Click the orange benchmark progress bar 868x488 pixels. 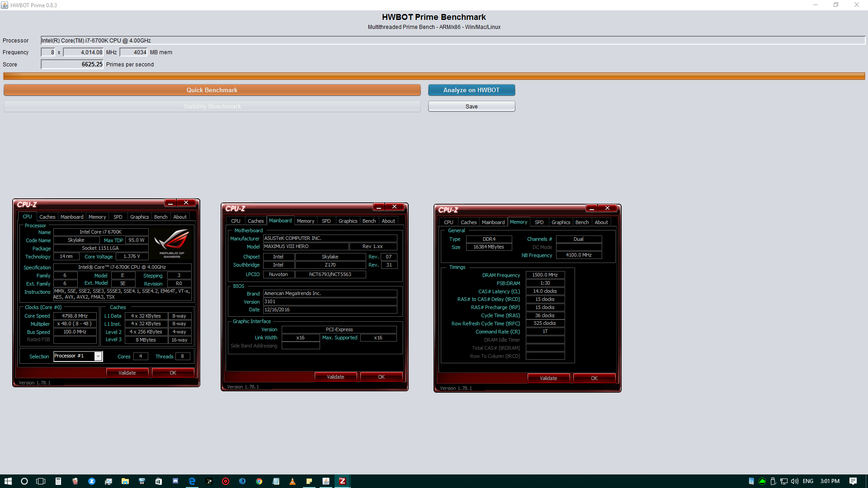point(434,76)
